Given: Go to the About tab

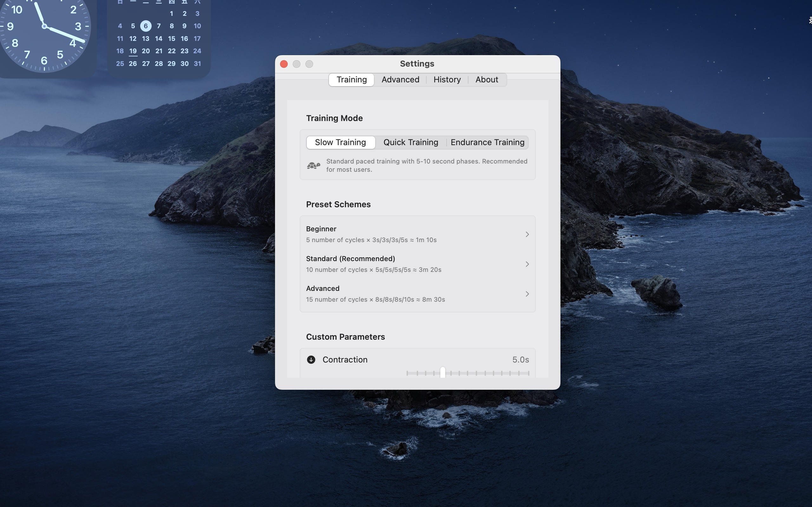Looking at the screenshot, I should (x=487, y=80).
